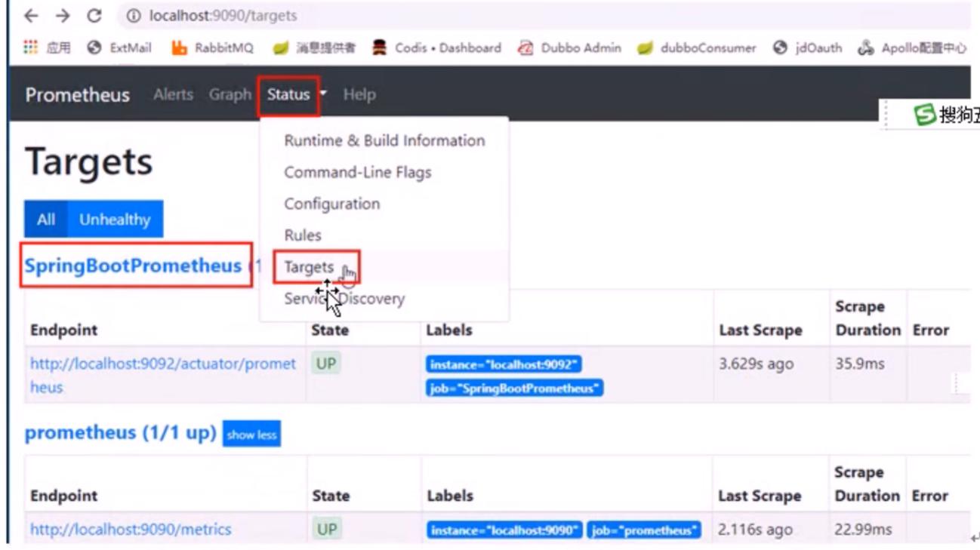The height and width of the screenshot is (550, 980).
Task: Open the dubboConsumer bookmark
Action: click(696, 48)
